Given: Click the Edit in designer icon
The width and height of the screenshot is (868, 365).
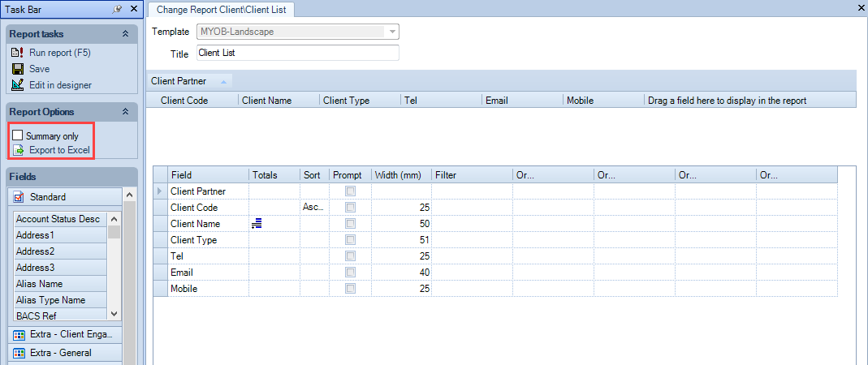Looking at the screenshot, I should 18,85.
